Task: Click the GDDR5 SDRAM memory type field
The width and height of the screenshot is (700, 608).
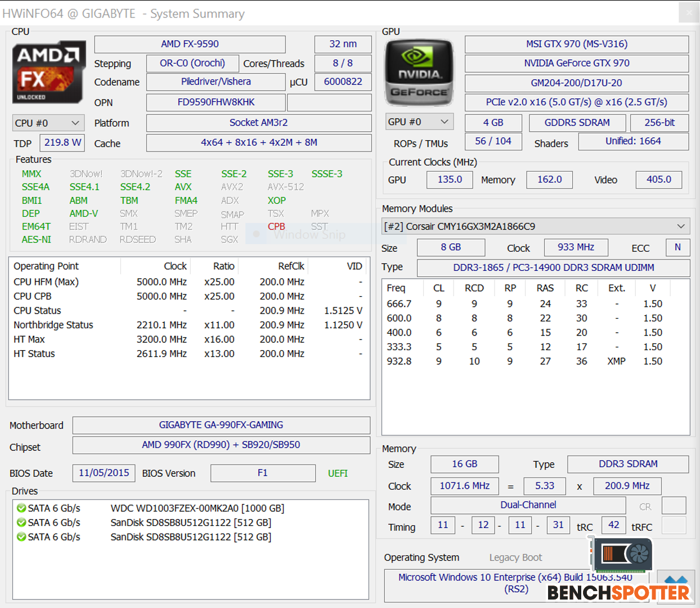Action: tap(577, 123)
